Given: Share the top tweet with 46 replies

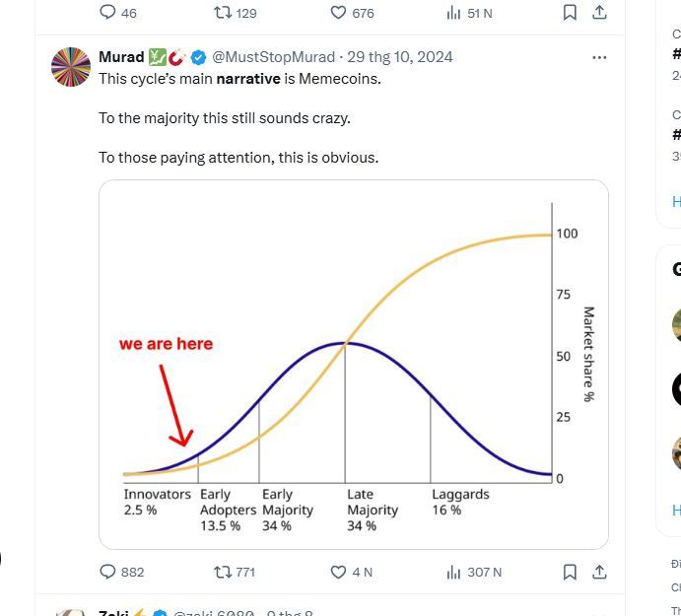Looking at the screenshot, I should [599, 13].
